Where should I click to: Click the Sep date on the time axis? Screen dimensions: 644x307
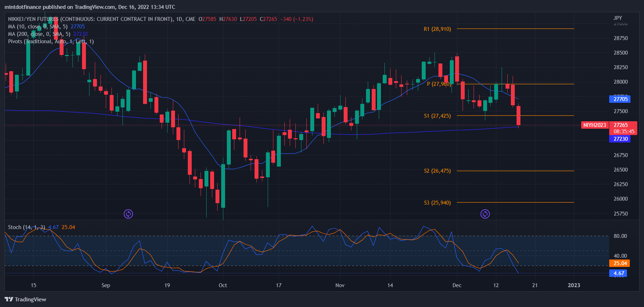106,285
